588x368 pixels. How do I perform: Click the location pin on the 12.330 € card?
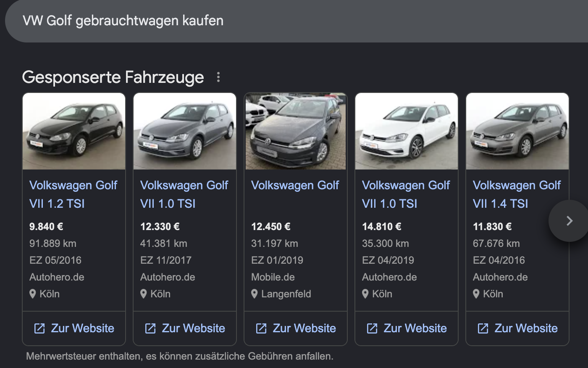pos(143,294)
